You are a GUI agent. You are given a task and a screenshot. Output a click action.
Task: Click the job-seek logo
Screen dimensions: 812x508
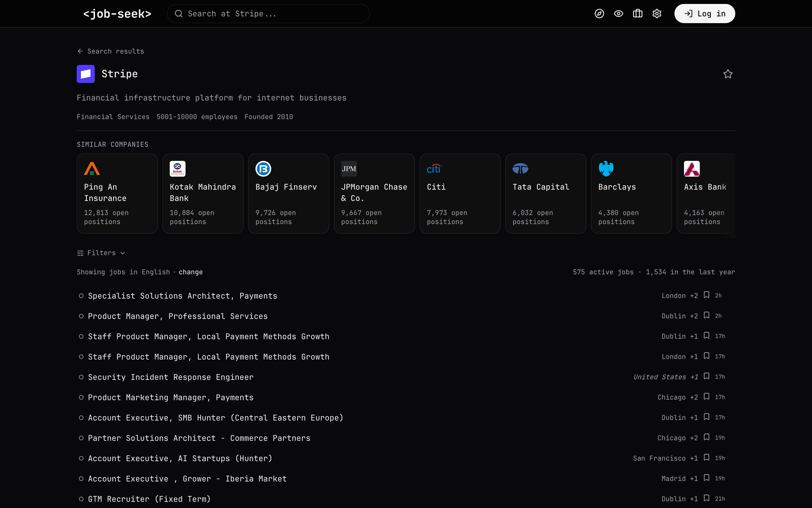(x=117, y=14)
